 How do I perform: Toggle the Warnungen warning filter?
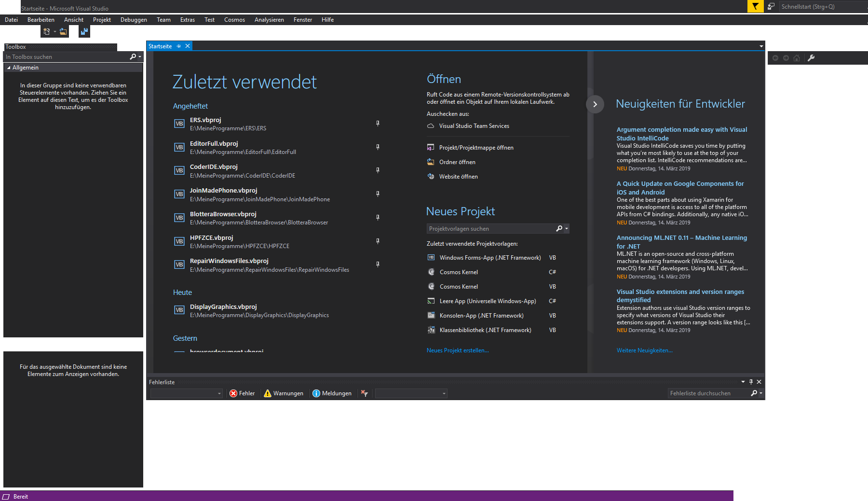point(284,393)
